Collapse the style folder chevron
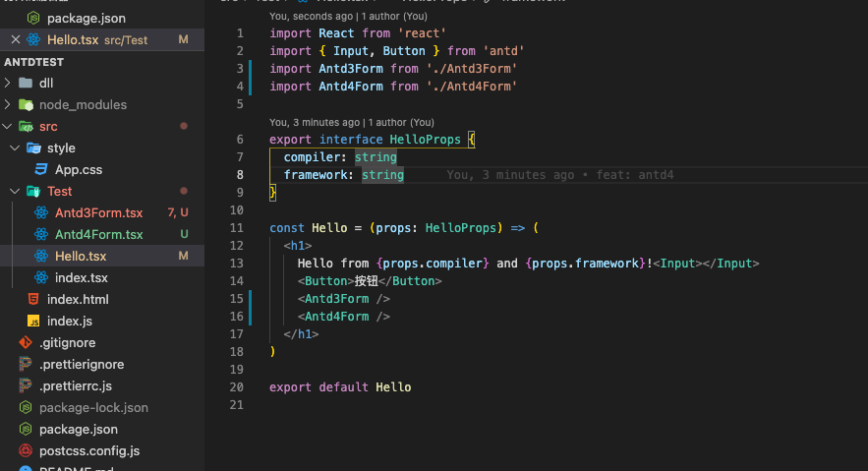868x471 pixels. (15, 147)
